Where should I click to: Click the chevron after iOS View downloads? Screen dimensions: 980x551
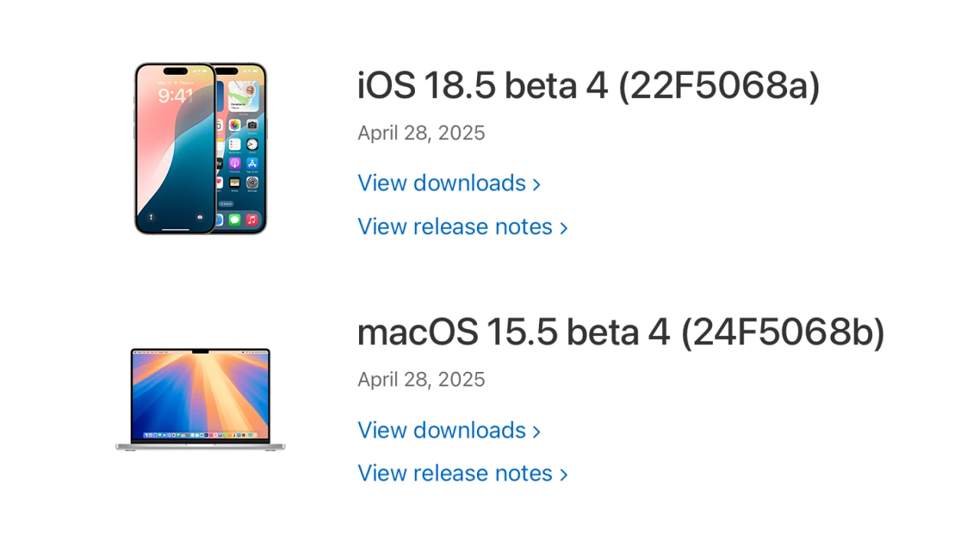(x=537, y=184)
